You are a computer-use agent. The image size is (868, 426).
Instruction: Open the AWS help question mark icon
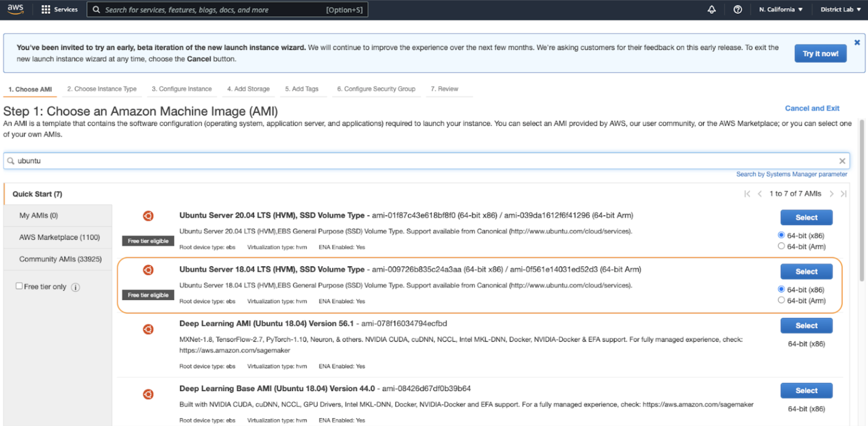(x=738, y=9)
